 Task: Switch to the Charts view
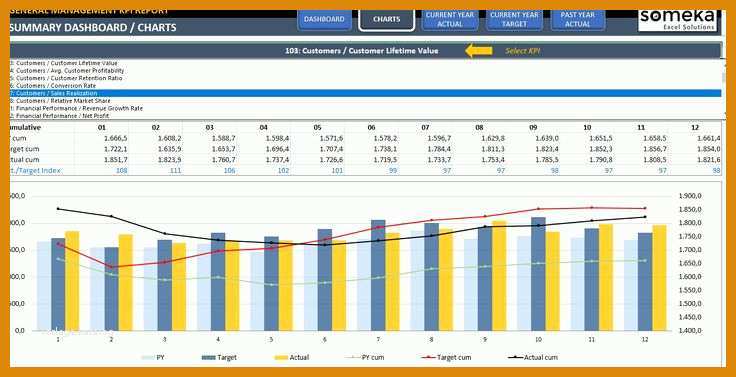click(386, 20)
